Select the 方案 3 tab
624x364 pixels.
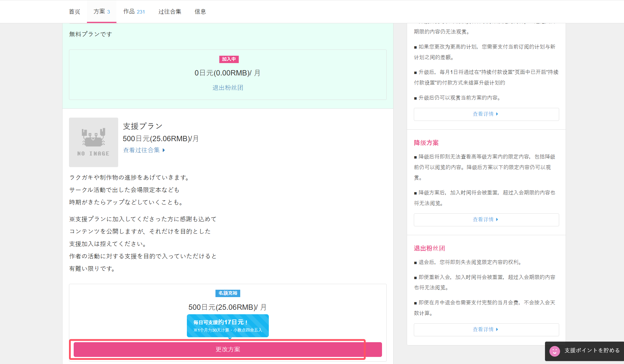(x=102, y=11)
